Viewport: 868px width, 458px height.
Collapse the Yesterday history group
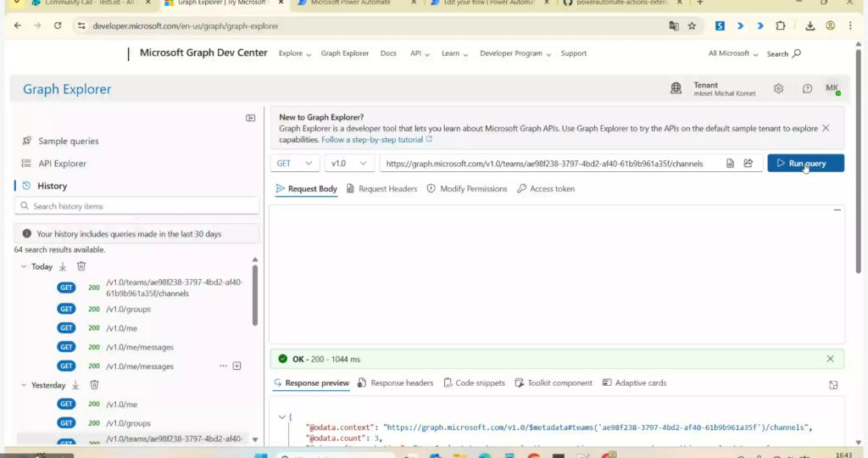(x=23, y=385)
